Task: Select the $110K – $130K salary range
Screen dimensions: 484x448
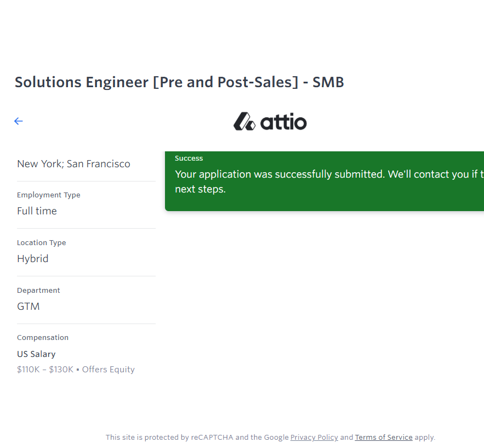Action: point(45,370)
